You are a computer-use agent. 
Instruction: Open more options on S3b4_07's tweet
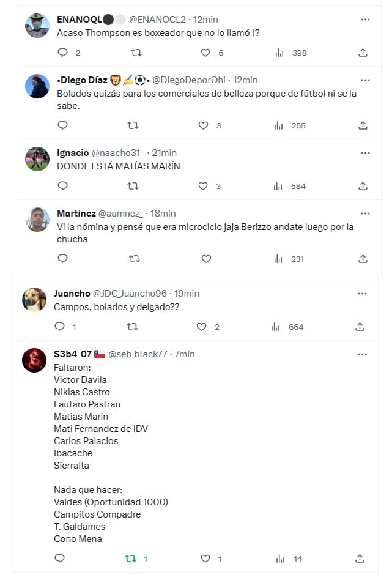363,354
